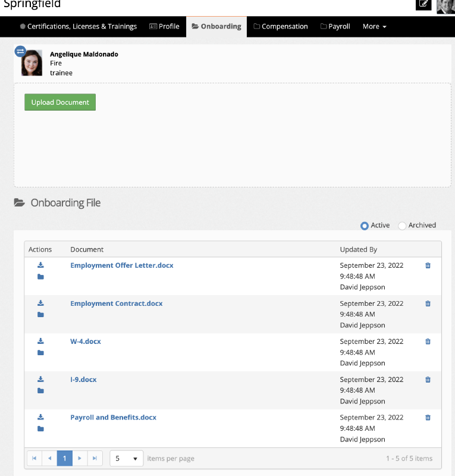This screenshot has width=455, height=476.
Task: Delete Payroll and Benefits.docx with trash icon
Action: click(x=428, y=418)
